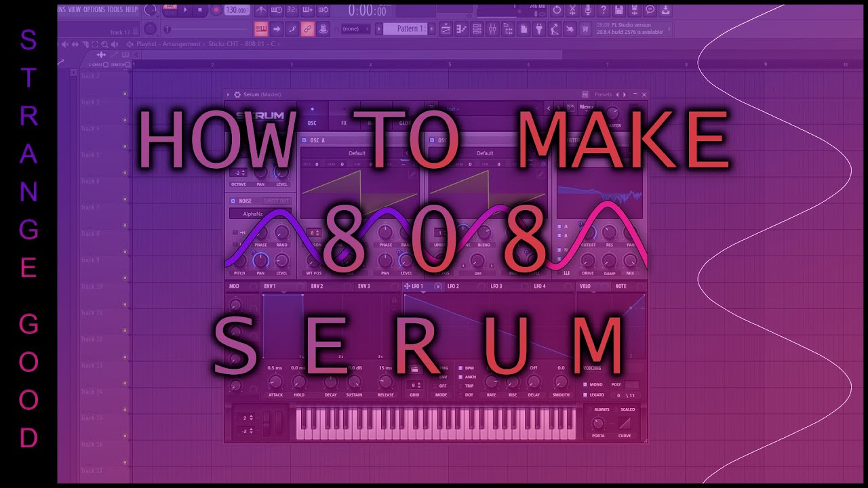
Task: Toggle the LEGATO voicing checkbox
Action: [585, 394]
